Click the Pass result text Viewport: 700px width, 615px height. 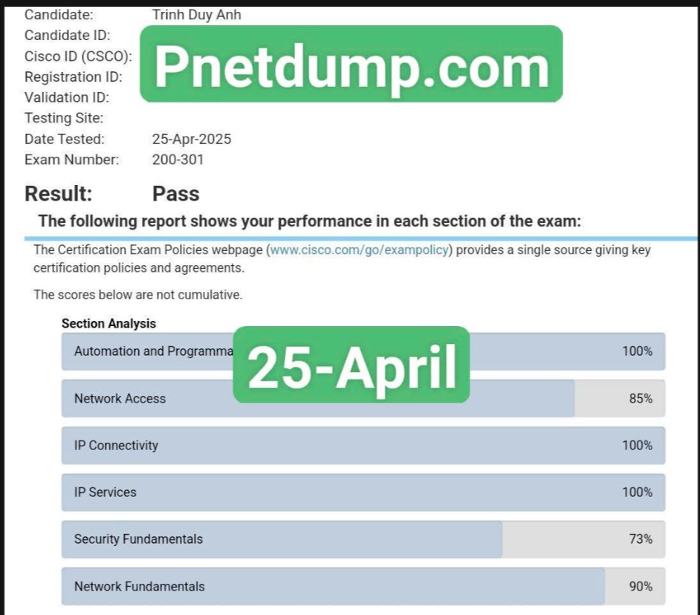click(176, 194)
